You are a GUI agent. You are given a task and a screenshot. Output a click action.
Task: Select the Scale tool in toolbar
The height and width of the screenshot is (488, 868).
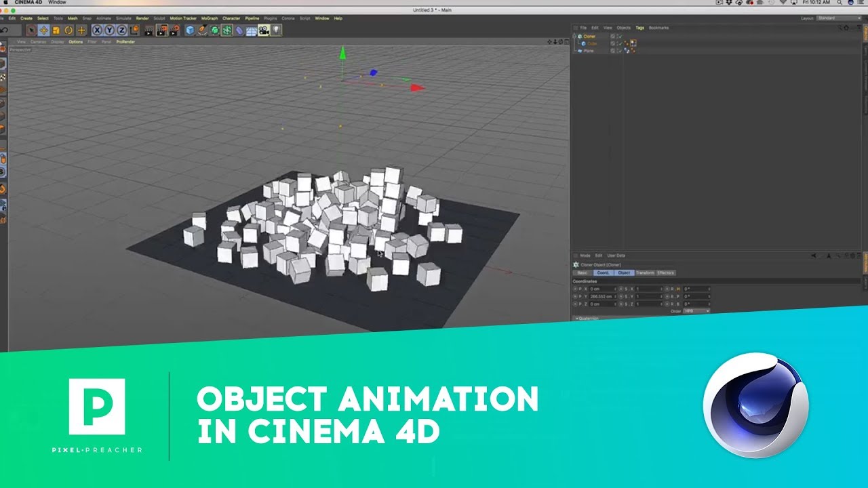pyautogui.click(x=56, y=30)
